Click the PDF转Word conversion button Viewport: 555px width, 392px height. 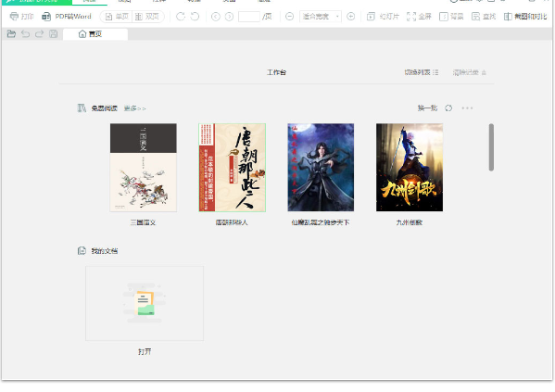(66, 17)
